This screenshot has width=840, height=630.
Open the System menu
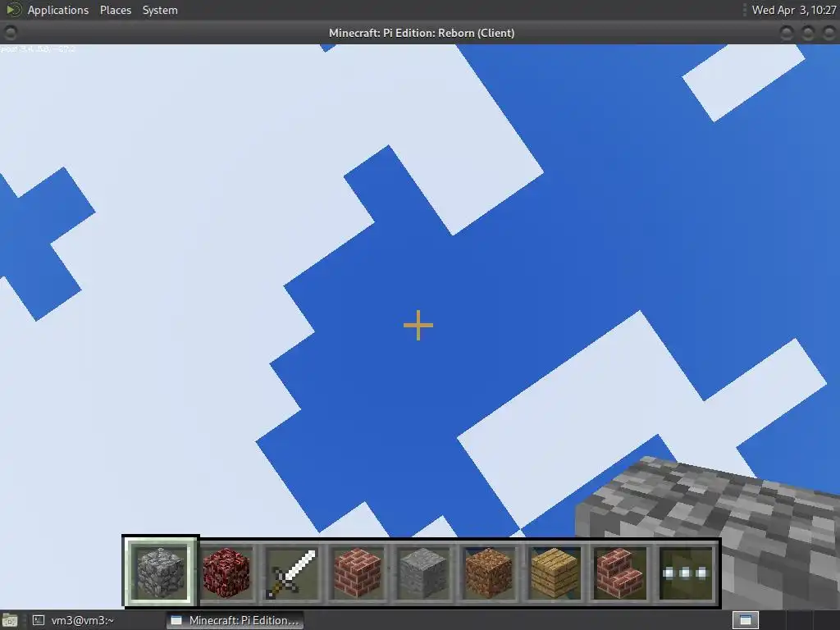(x=160, y=10)
